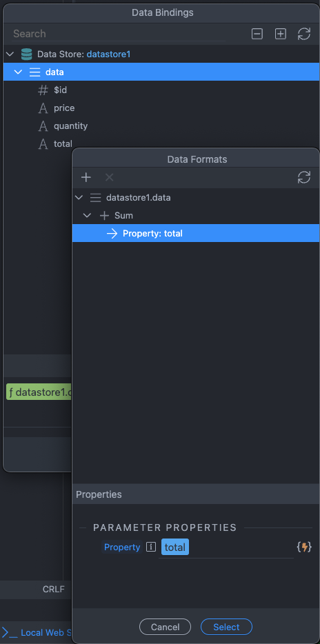Click the info icon next to Property

click(151, 547)
